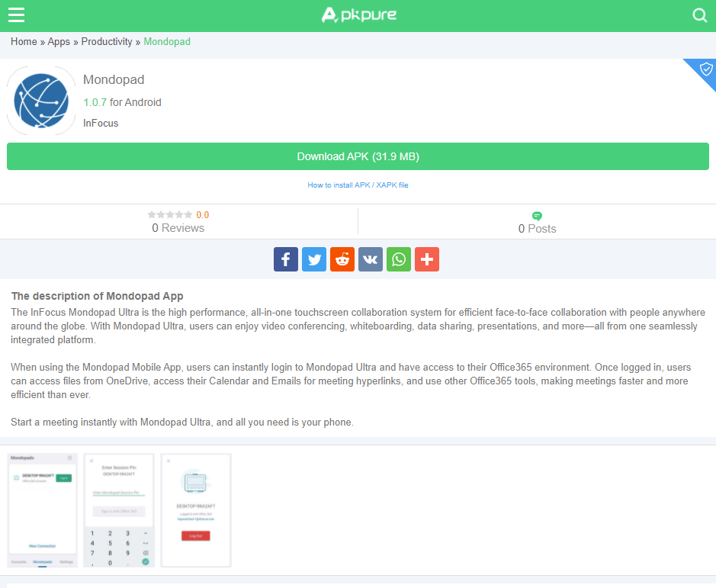Share on Facebook
Image resolution: width=716 pixels, height=588 pixels.
(286, 259)
